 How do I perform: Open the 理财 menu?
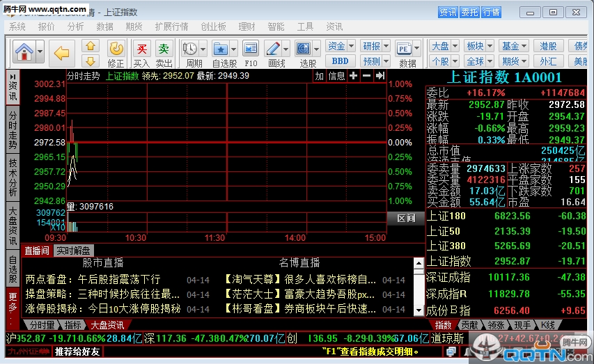click(x=247, y=26)
